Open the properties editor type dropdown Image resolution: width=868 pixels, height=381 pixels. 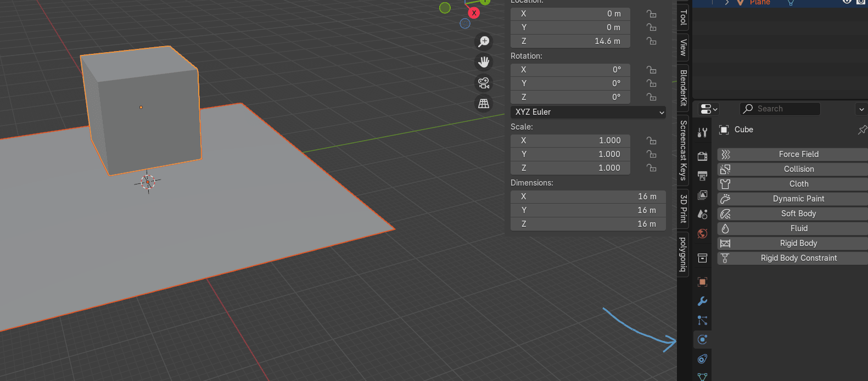709,109
